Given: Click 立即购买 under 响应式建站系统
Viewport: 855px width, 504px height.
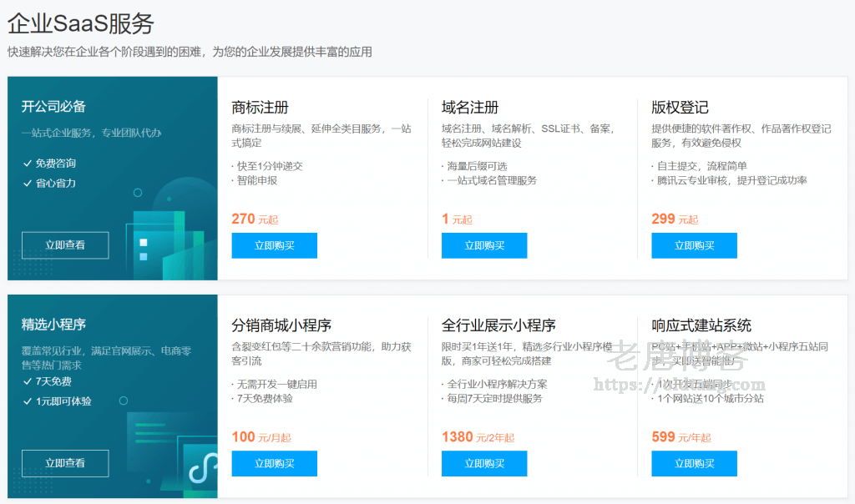Looking at the screenshot, I should [x=694, y=464].
